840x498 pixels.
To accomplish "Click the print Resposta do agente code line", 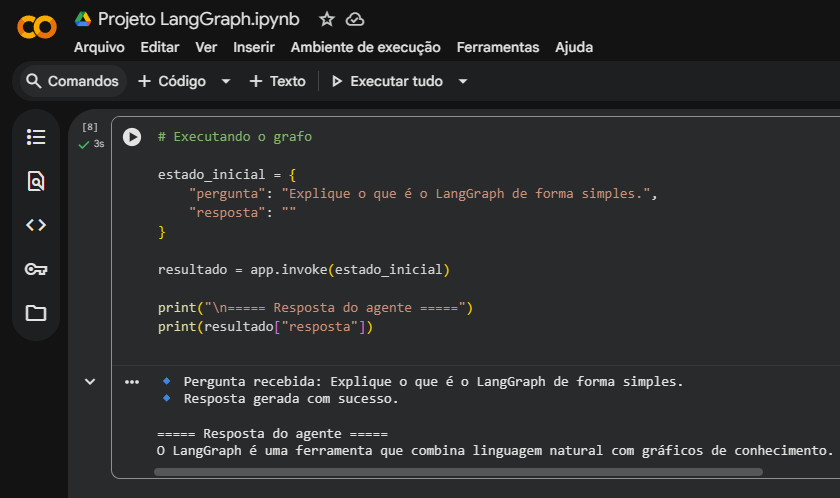I will coord(316,308).
